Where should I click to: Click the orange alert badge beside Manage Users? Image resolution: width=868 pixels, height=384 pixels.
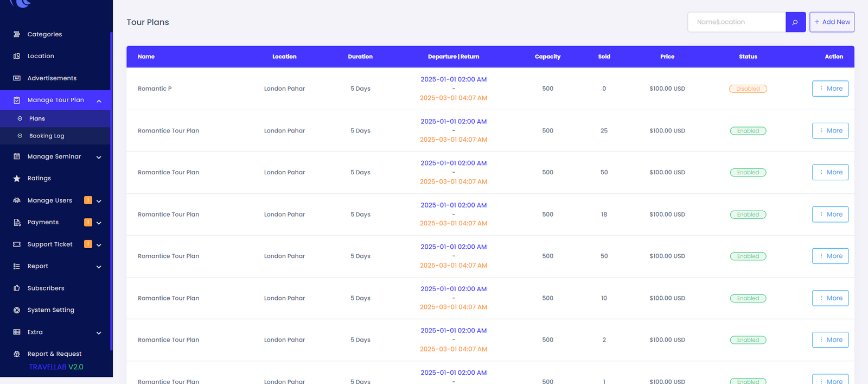pos(88,200)
